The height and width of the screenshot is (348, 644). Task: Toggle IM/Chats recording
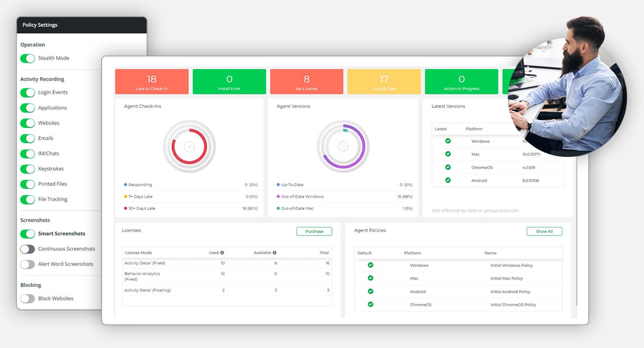[x=28, y=154]
